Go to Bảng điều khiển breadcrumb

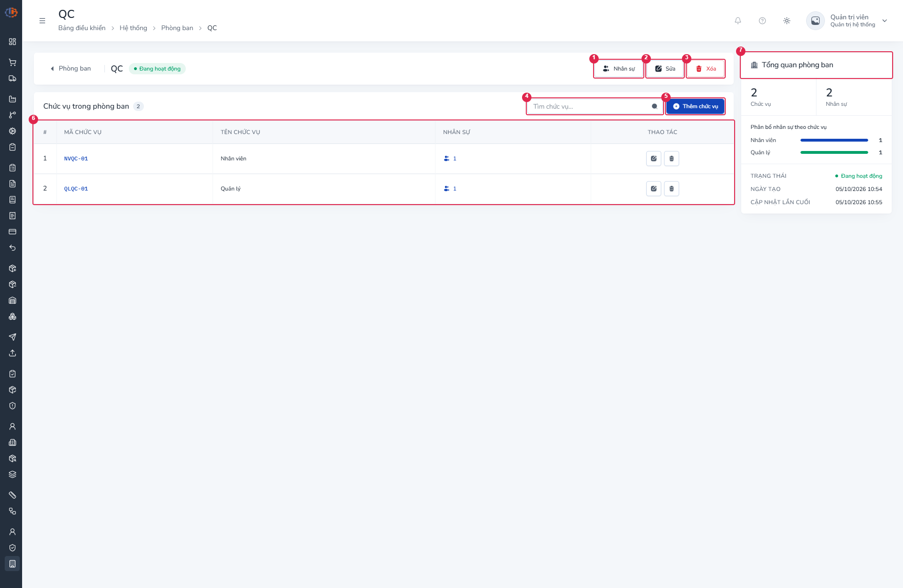[x=82, y=28]
